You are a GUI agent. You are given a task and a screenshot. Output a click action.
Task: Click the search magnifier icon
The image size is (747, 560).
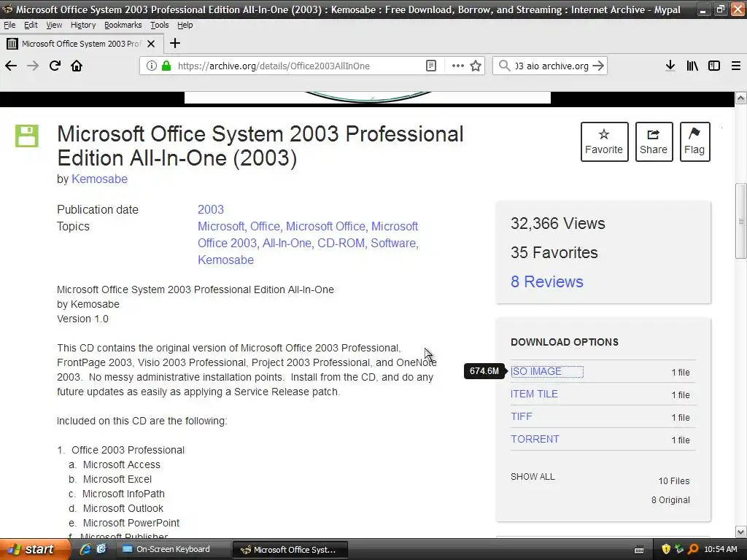(504, 66)
